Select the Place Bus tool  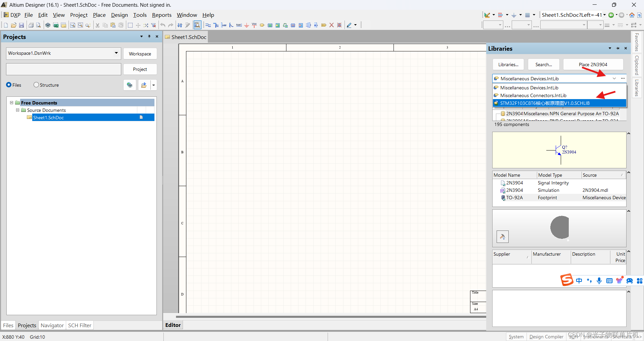[x=216, y=25]
